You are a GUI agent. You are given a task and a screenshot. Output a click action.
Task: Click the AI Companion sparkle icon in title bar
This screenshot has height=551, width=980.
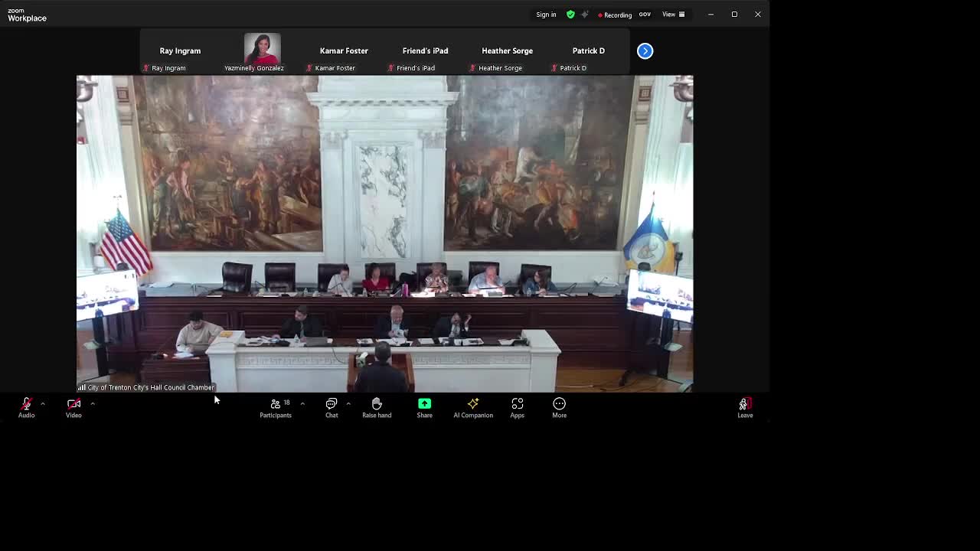pos(585,15)
